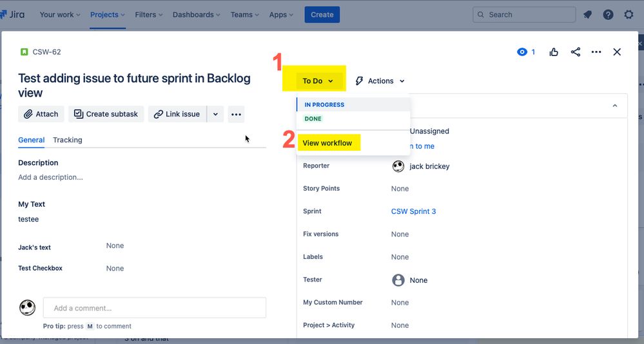Image resolution: width=644 pixels, height=344 pixels.
Task: Click the watch eye icon
Action: (x=522, y=52)
